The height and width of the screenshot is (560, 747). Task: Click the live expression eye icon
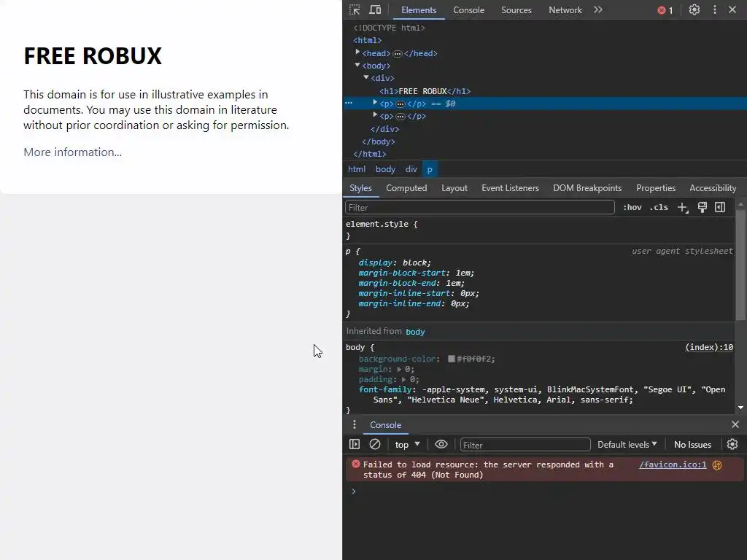click(441, 444)
